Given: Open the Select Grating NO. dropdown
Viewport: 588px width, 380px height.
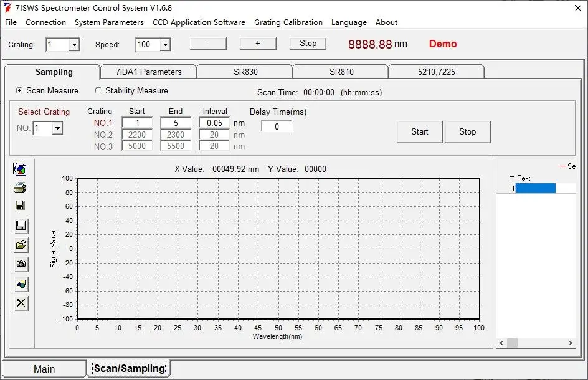Looking at the screenshot, I should click(57, 128).
